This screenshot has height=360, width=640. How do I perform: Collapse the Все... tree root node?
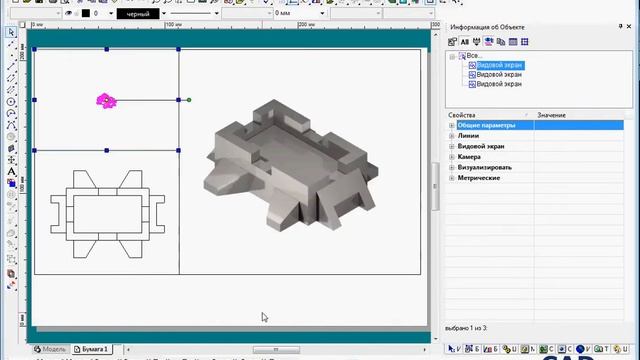point(452,56)
